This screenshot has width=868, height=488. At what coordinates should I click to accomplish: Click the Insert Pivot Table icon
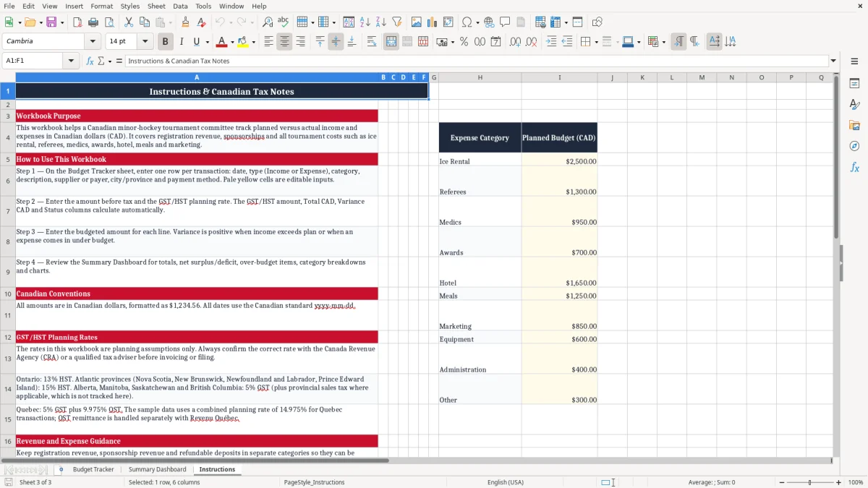coord(448,22)
